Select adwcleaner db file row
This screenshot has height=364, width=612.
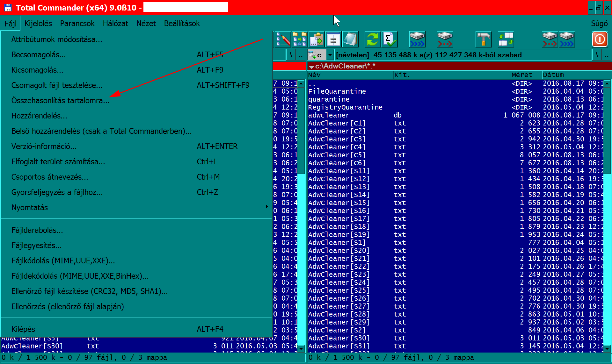point(455,115)
